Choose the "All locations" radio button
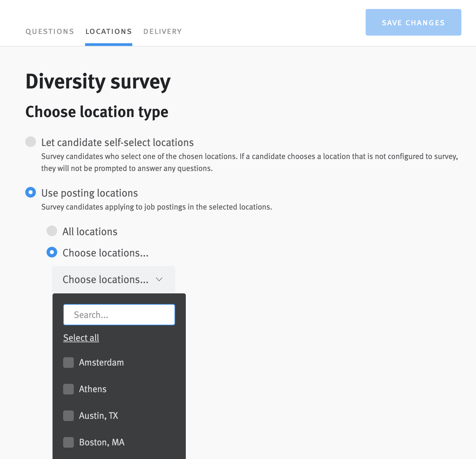 pyautogui.click(x=52, y=231)
